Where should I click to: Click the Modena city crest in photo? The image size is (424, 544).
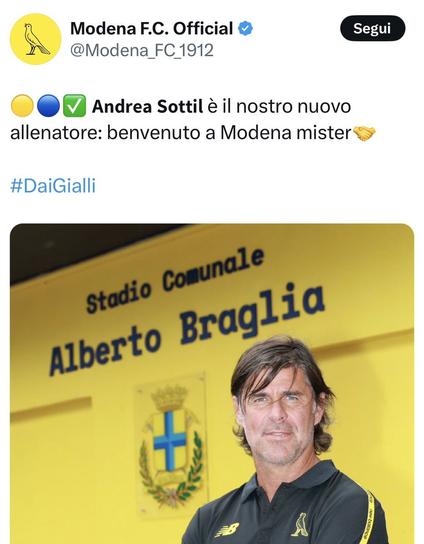point(171,444)
